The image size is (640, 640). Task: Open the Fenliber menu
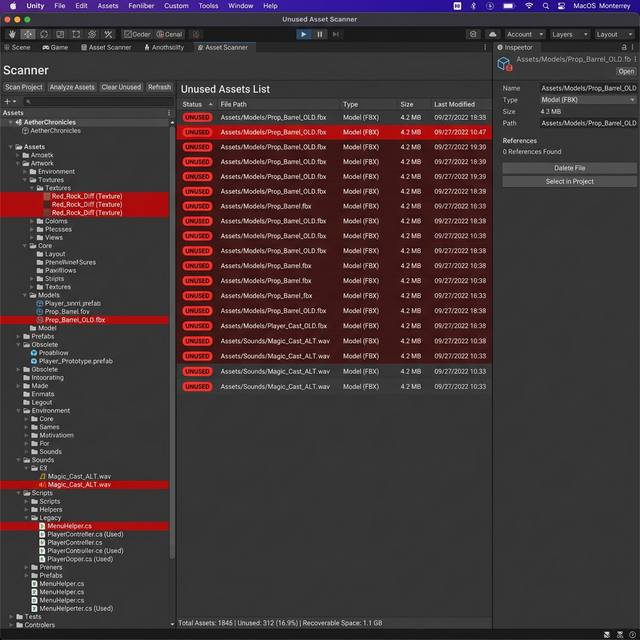141,6
